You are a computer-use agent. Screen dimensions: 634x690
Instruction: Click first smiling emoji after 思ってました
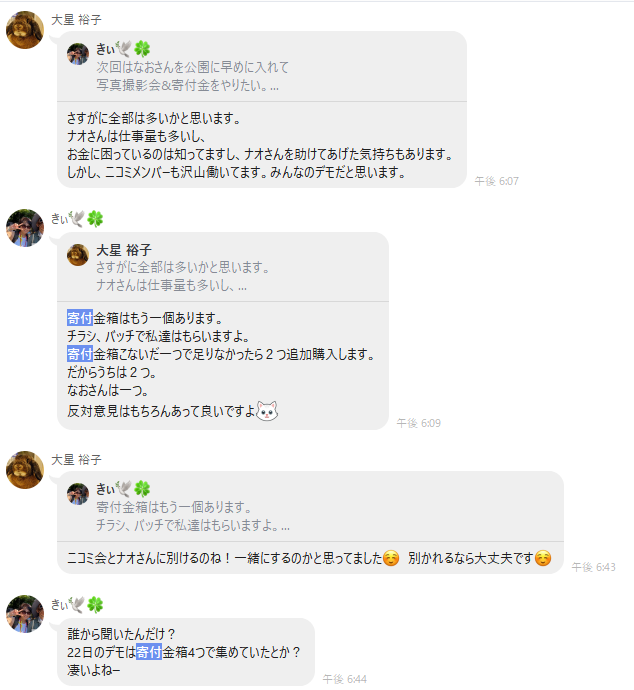391,558
